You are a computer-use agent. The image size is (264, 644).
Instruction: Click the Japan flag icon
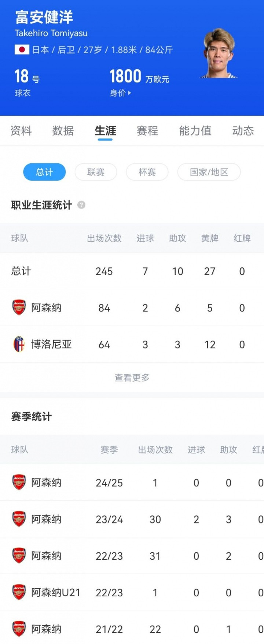pyautogui.click(x=22, y=50)
